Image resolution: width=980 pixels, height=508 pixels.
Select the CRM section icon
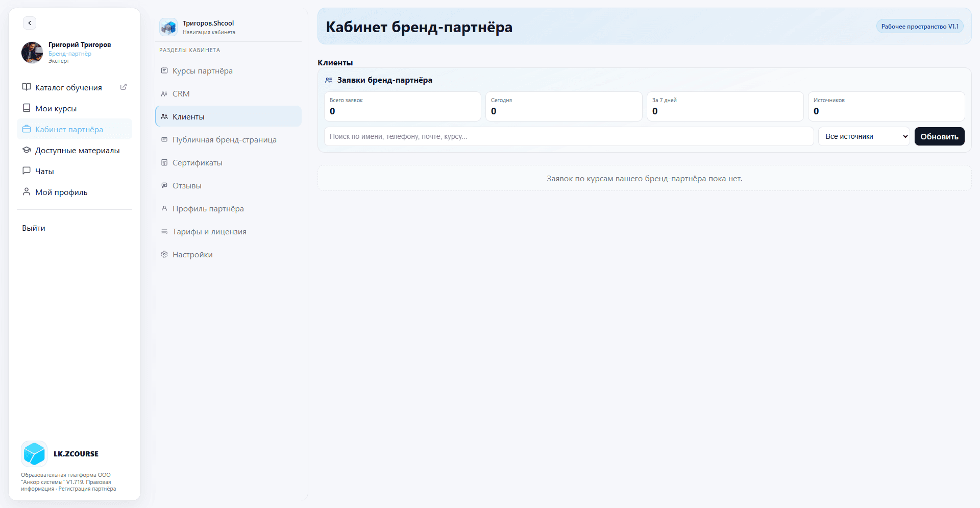coord(164,93)
